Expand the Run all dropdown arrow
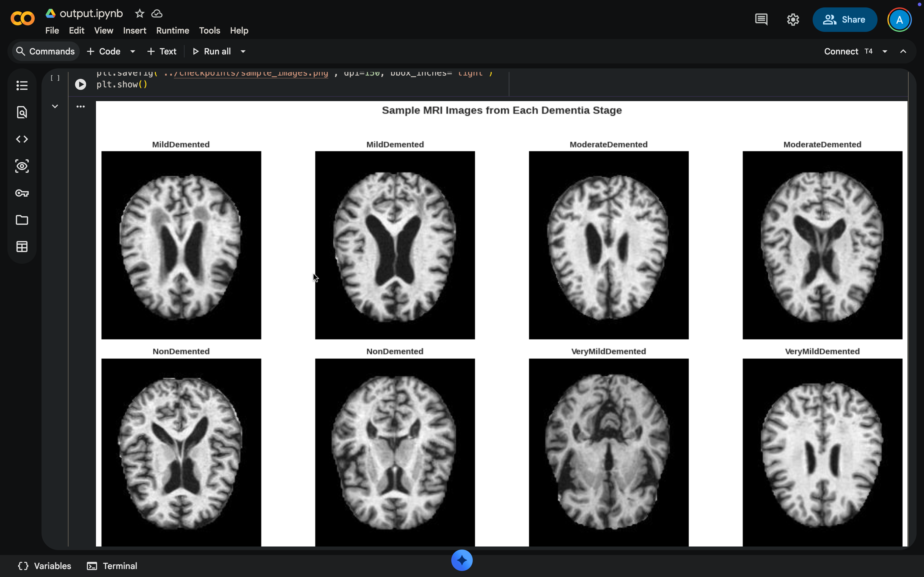Viewport: 924px width, 577px height. [243, 52]
